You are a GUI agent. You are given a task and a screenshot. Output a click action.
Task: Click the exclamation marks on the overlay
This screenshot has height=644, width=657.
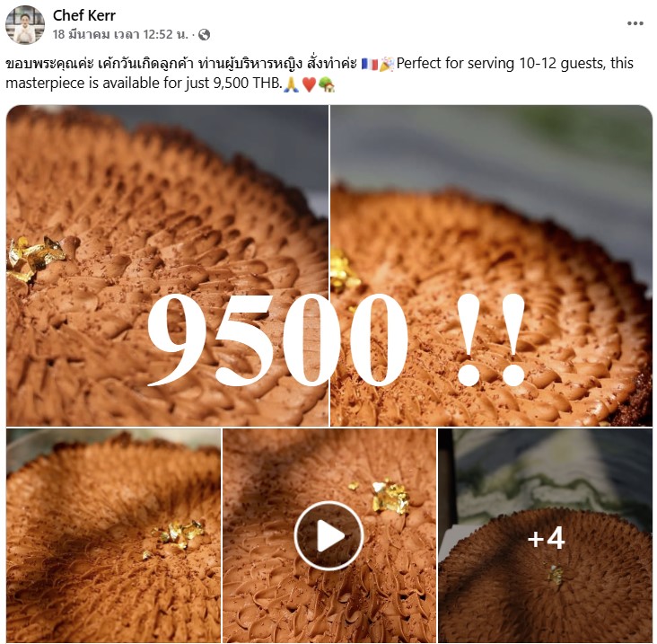(490, 340)
